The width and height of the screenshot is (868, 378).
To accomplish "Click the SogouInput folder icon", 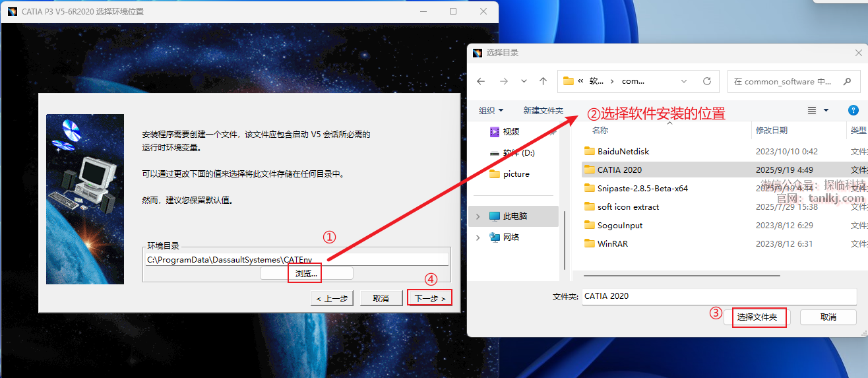I will coord(590,225).
